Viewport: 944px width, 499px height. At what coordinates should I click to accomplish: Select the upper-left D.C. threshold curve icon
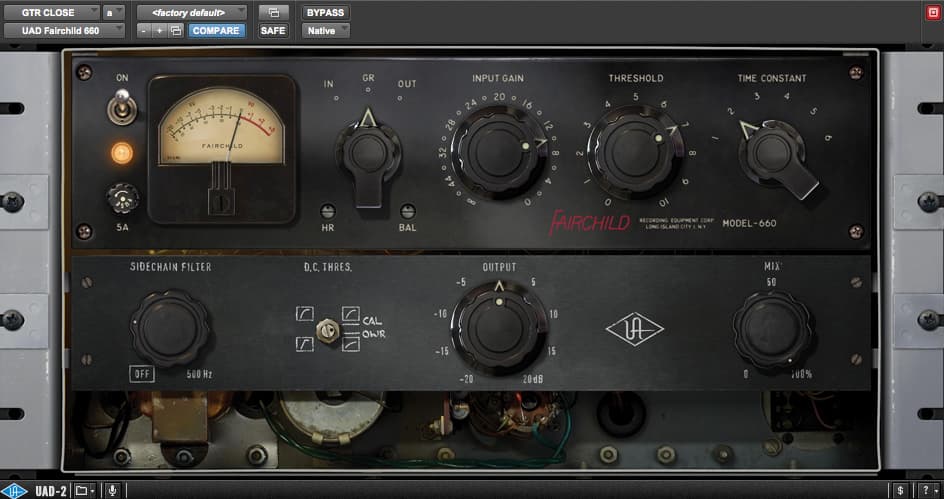tap(305, 314)
